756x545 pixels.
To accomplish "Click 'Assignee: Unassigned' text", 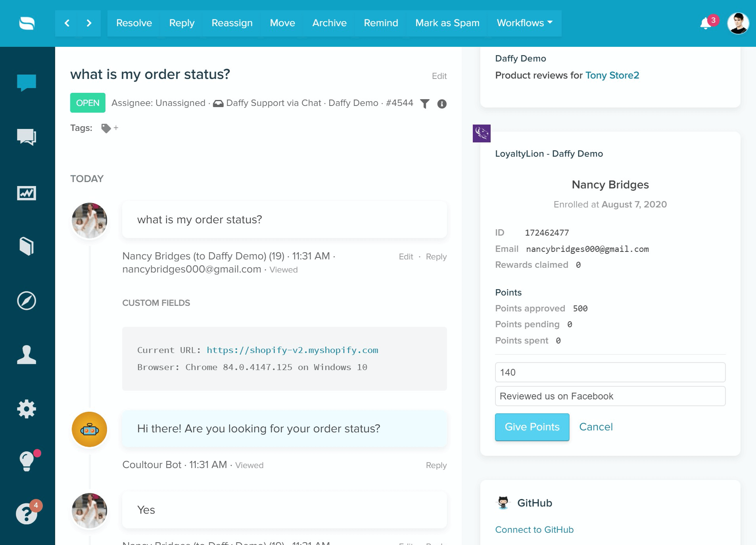I will [158, 103].
